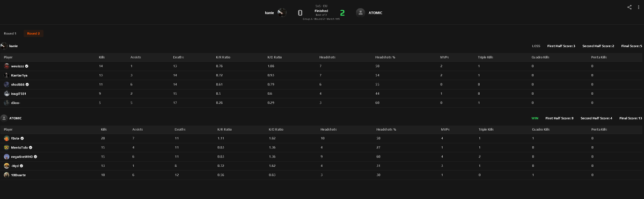Click Headshots % header in ATOMIC table
644x199 pixels.
(x=386, y=129)
